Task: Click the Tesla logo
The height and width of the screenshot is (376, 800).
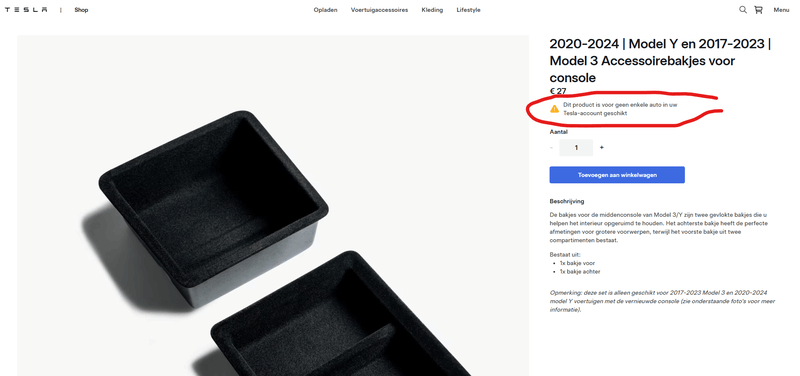Action: [x=26, y=10]
